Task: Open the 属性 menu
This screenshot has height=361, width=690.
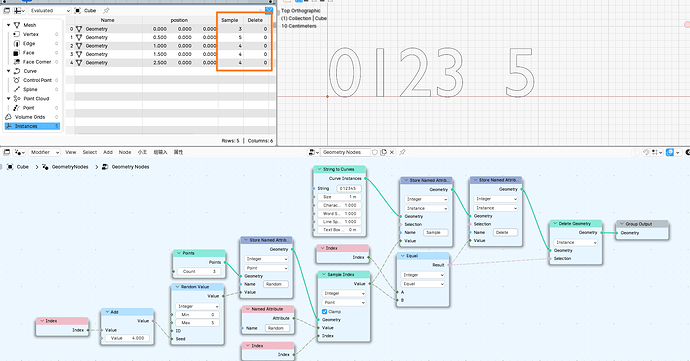Action: (178, 152)
